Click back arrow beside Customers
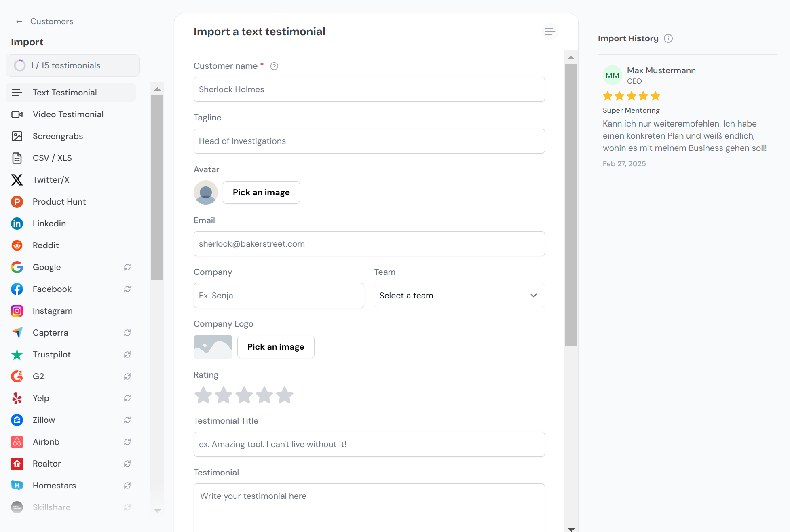 click(19, 21)
